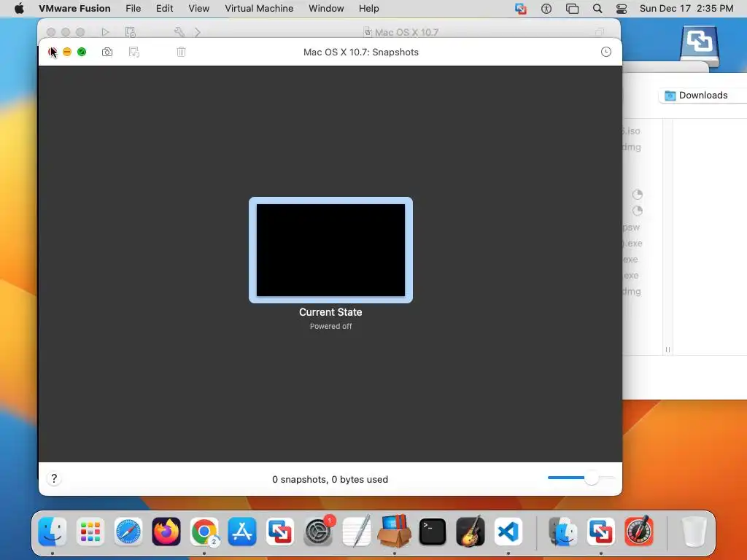The height and width of the screenshot is (560, 747).
Task: Open the Trash in the Dock
Action: click(x=694, y=532)
